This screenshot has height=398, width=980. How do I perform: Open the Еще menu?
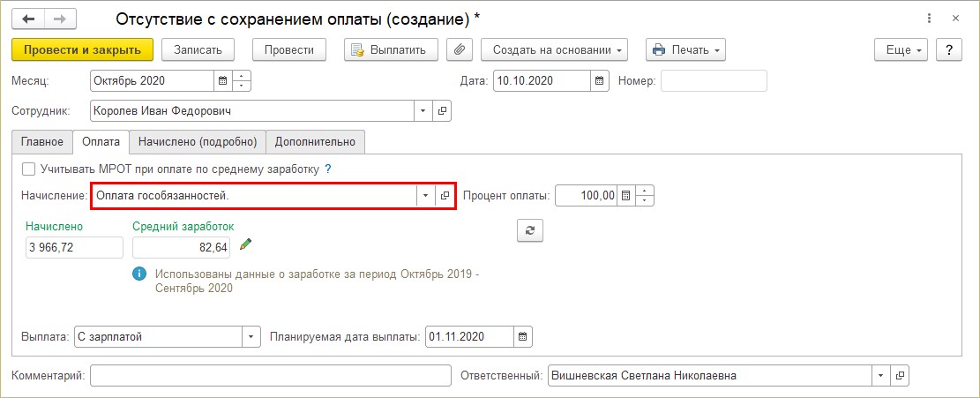coord(901,50)
